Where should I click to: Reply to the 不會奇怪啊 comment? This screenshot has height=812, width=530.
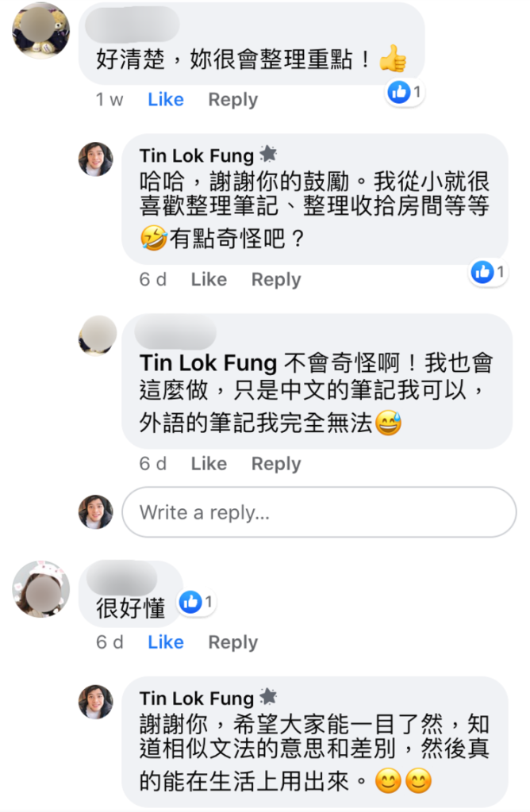coord(275,464)
